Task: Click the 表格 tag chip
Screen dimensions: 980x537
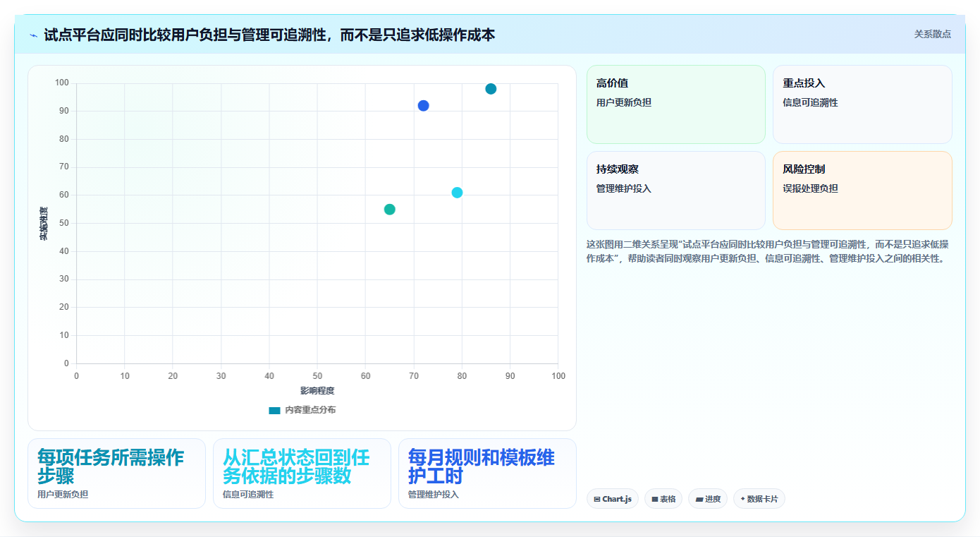Action: [663, 499]
